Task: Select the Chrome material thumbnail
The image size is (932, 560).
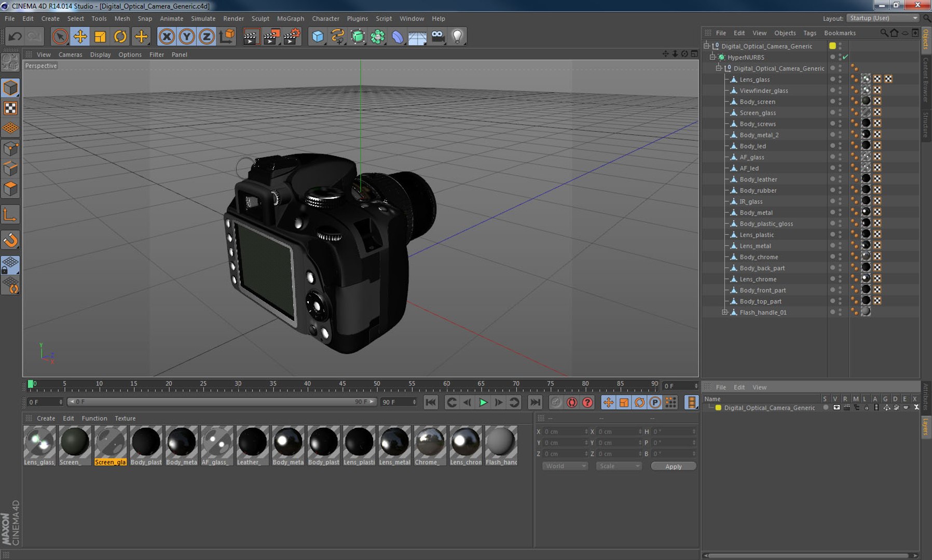Action: [430, 445]
